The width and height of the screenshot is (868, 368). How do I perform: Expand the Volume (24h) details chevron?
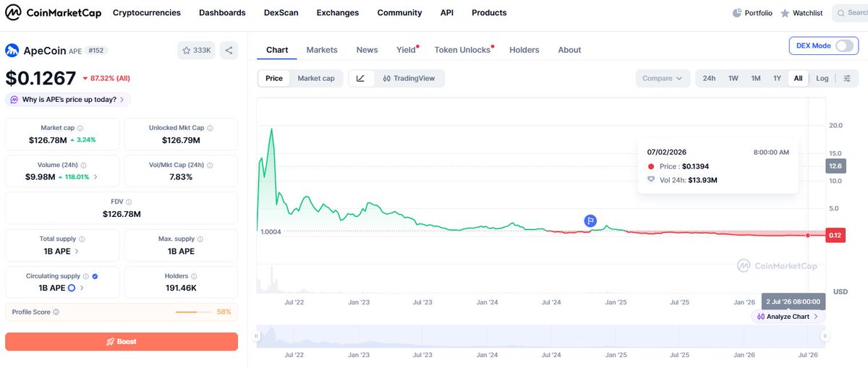click(x=95, y=176)
